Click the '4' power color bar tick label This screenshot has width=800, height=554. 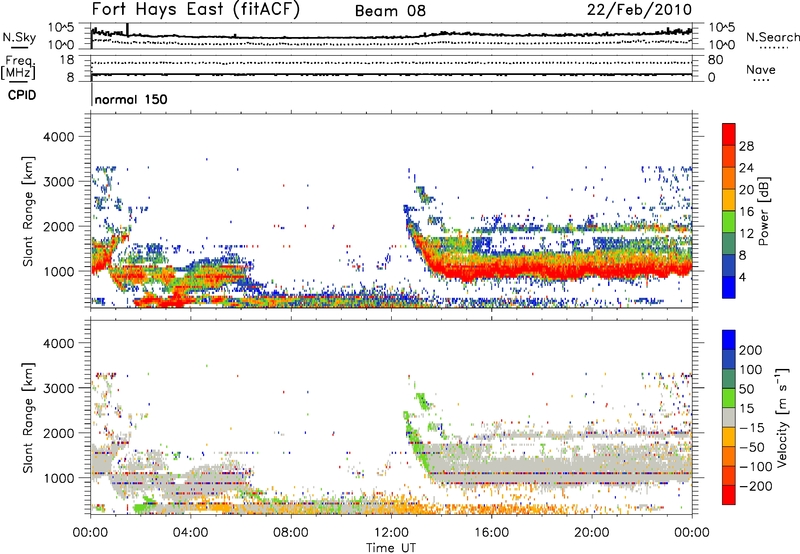743,277
